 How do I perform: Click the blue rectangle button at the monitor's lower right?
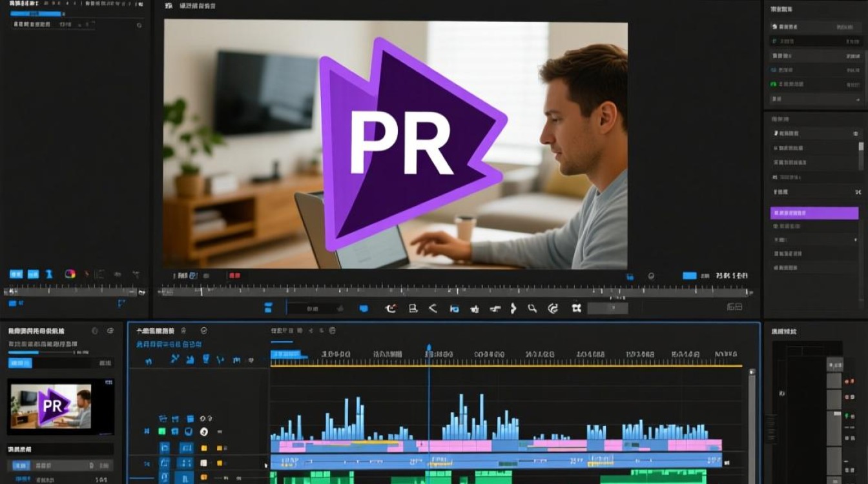690,276
